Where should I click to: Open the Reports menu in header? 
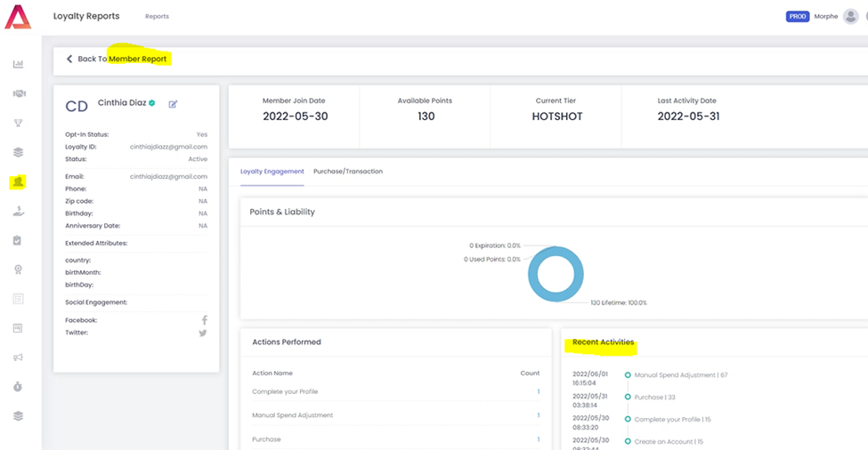click(x=158, y=17)
